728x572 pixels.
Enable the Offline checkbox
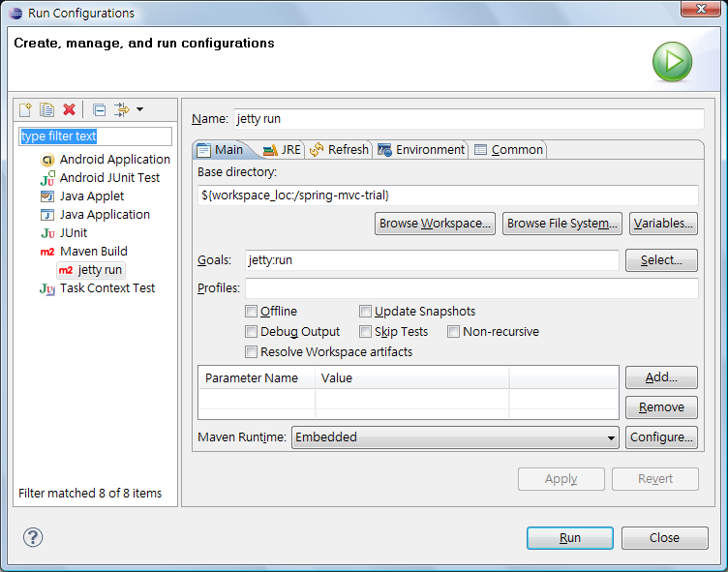click(252, 312)
